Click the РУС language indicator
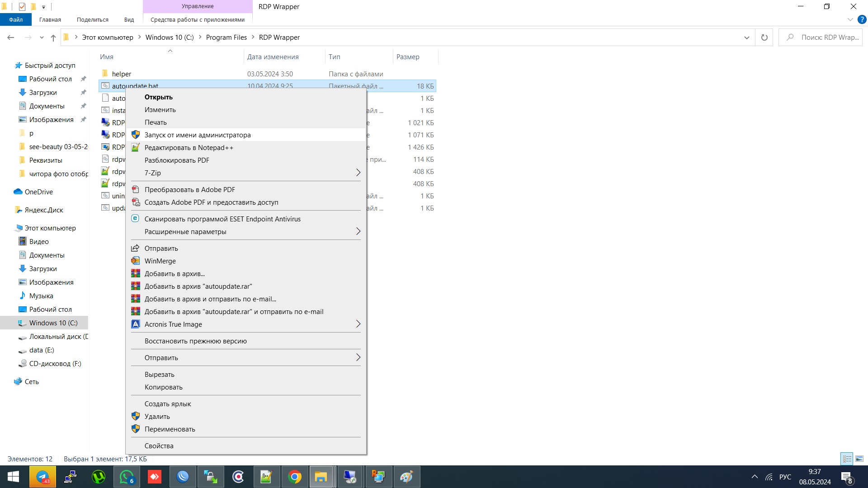868x488 pixels. (x=785, y=477)
